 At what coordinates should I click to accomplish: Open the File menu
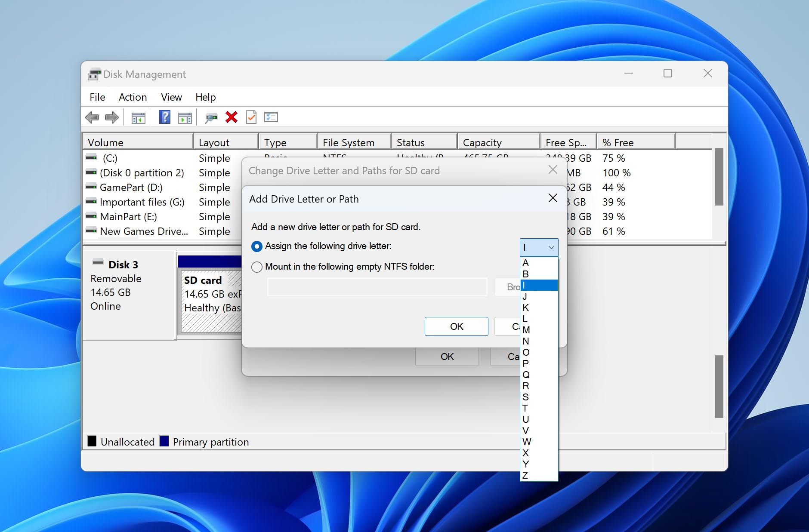(97, 97)
